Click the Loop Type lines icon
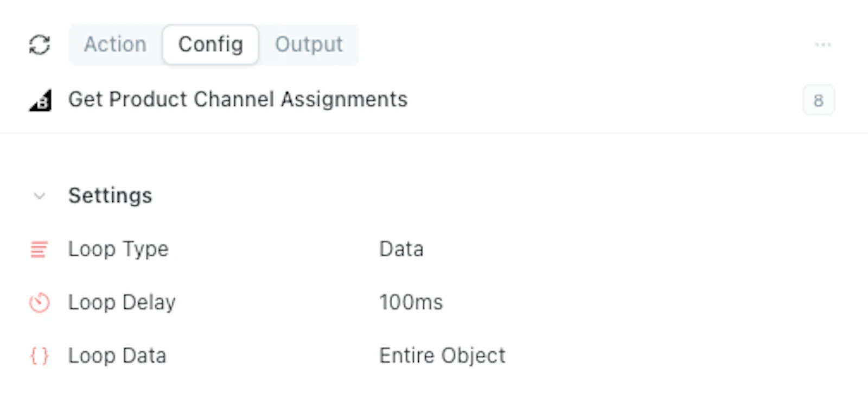The height and width of the screenshot is (399, 868). point(39,249)
